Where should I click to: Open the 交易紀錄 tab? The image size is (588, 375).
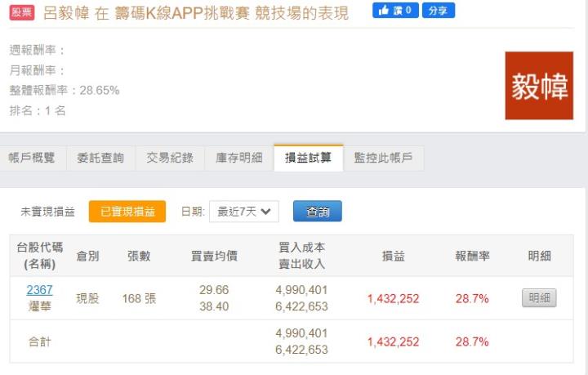pyautogui.click(x=170, y=158)
